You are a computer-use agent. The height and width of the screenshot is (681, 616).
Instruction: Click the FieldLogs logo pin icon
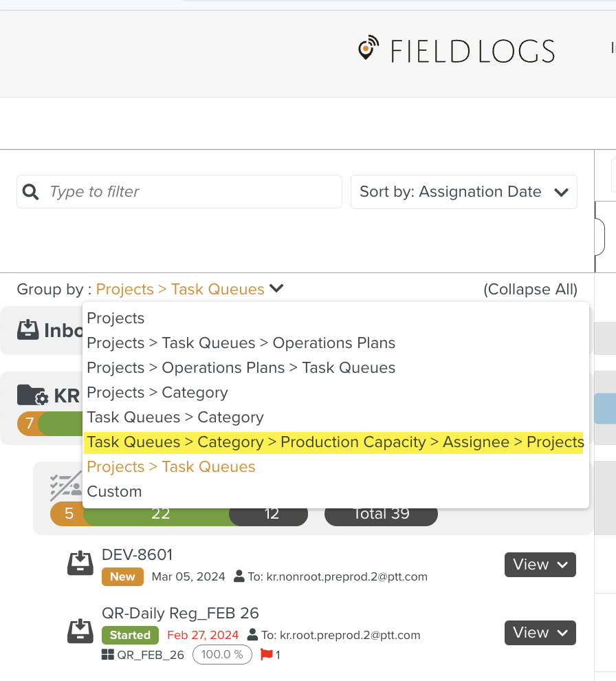tap(368, 48)
